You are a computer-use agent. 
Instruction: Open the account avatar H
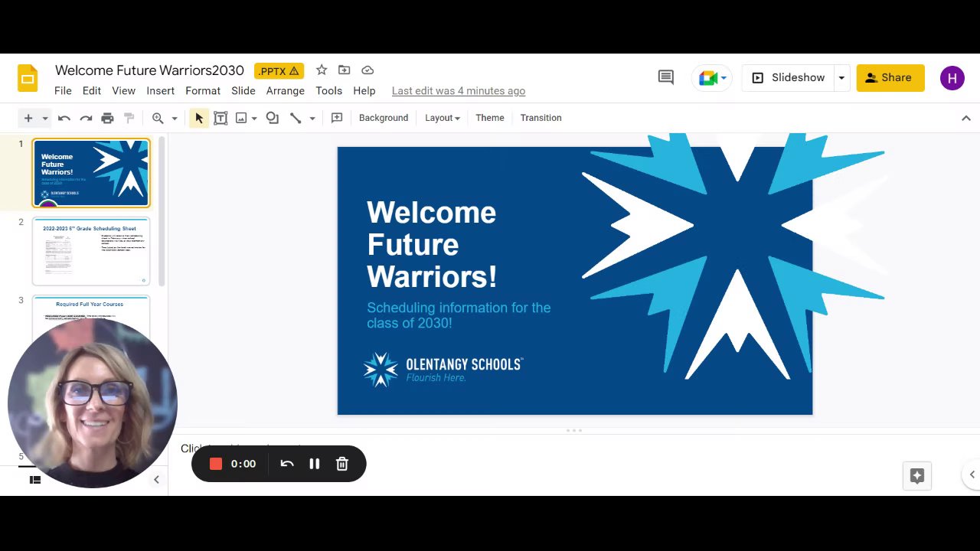(952, 77)
